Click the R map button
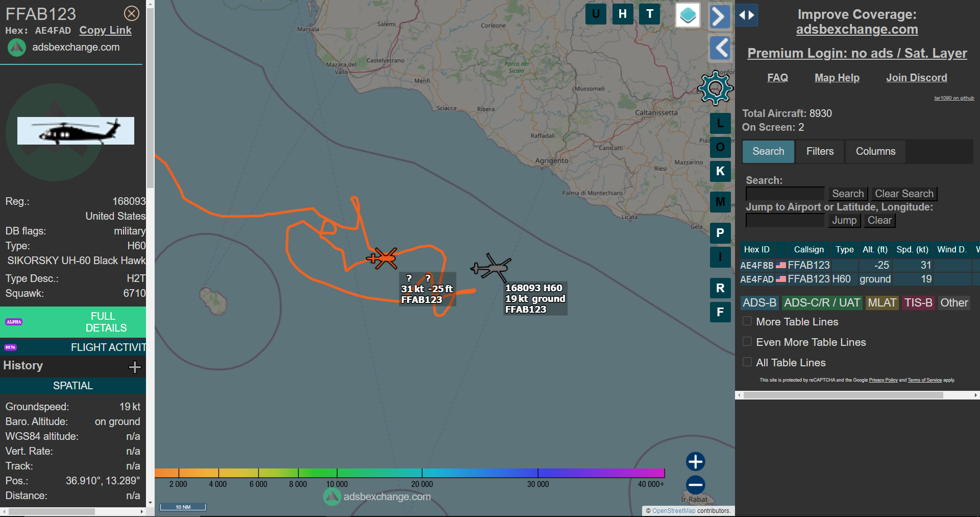980x517 pixels. (720, 288)
